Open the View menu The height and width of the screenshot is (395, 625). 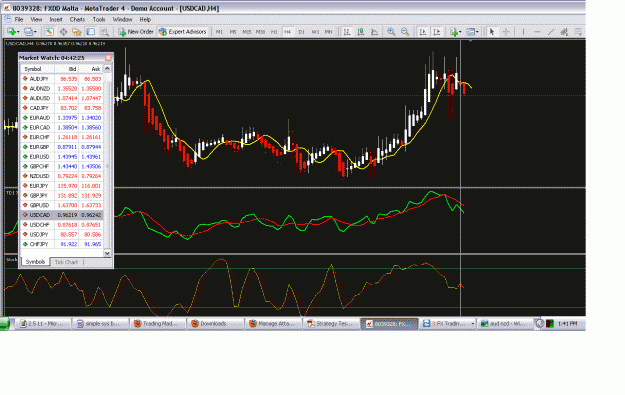[x=36, y=19]
